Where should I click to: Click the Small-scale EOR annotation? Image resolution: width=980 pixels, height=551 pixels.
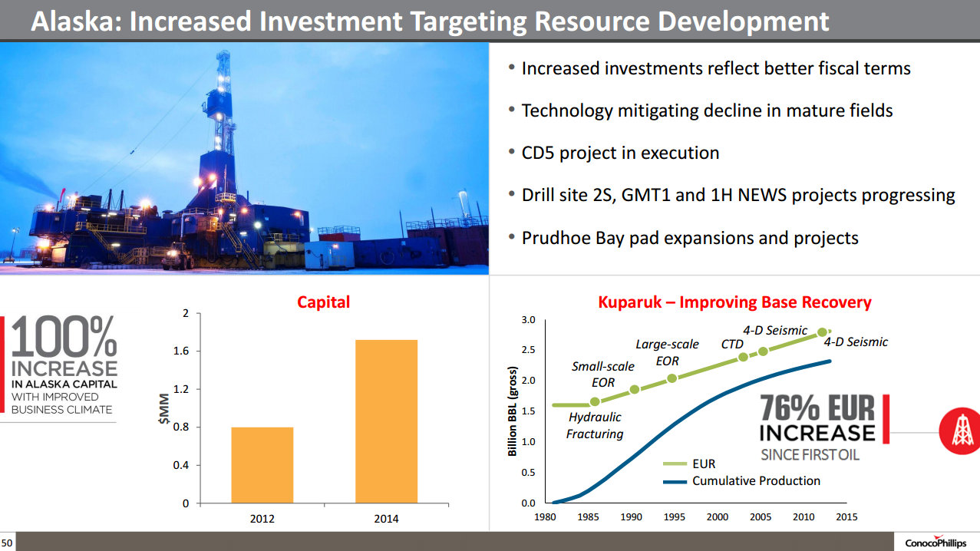coord(602,374)
